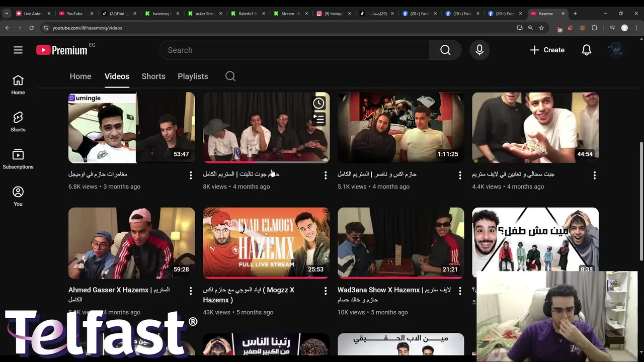This screenshot has width=644, height=362.
Task: Switch to the Live Anime browser tab
Action: [x=32, y=14]
